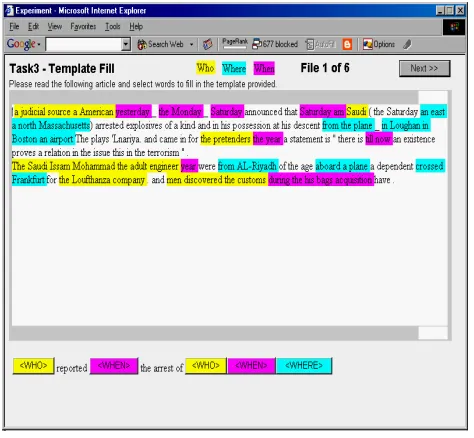Viewport: 474px width, 438px height.
Task: Select highlighted phrase 'Saturday am'
Action: pos(322,111)
